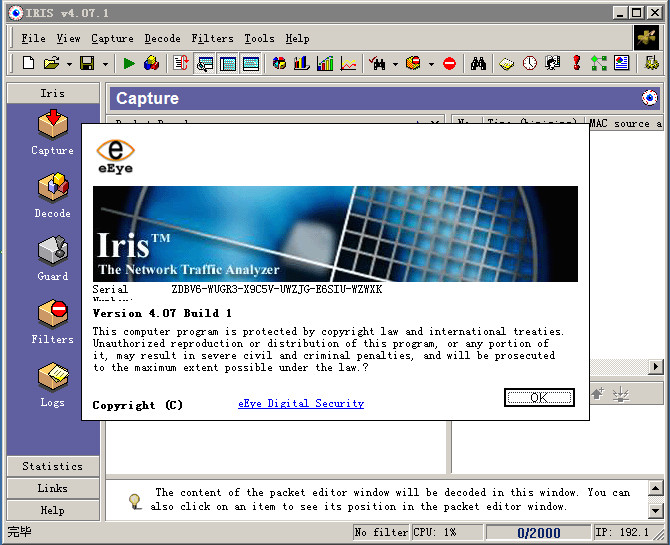
Task: Click the binoculars with checkmark filter icon
Action: click(377, 63)
